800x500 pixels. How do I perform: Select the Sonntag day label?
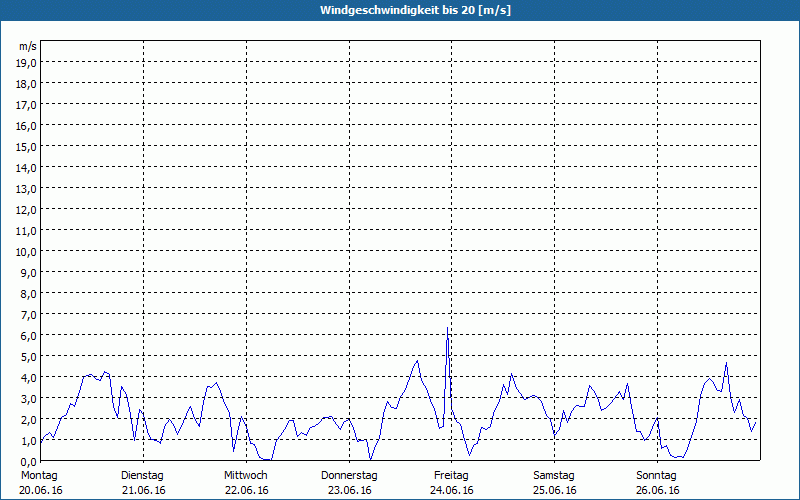click(657, 475)
